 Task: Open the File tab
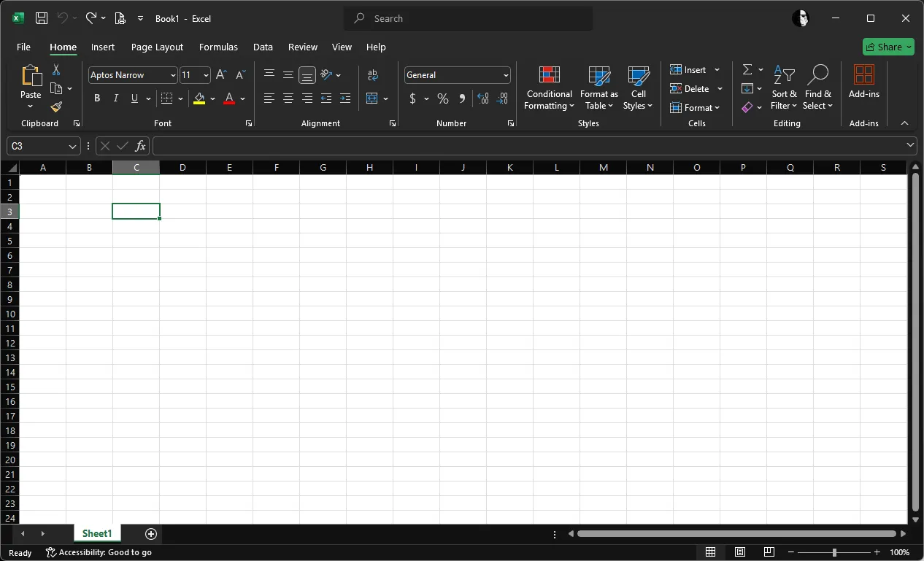tap(23, 47)
